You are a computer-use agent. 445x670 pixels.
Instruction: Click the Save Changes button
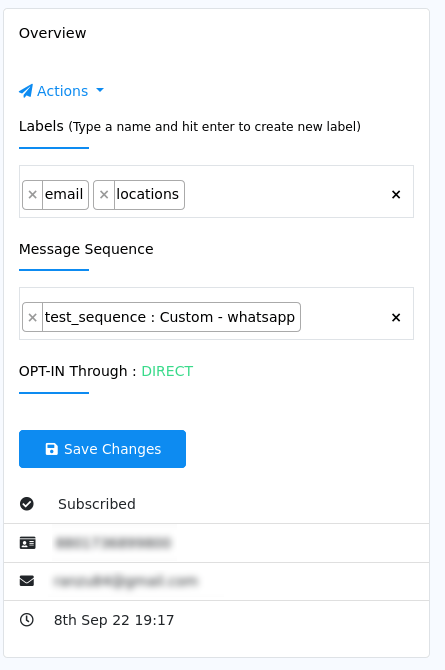tap(103, 449)
